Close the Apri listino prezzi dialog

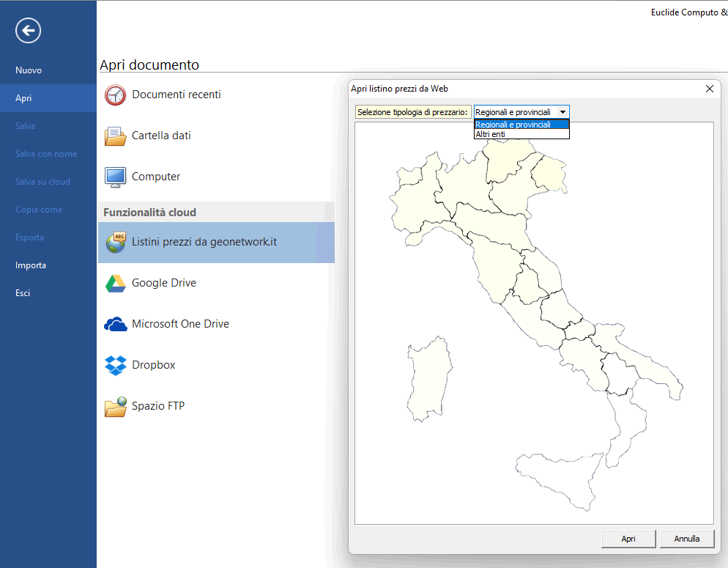click(709, 89)
